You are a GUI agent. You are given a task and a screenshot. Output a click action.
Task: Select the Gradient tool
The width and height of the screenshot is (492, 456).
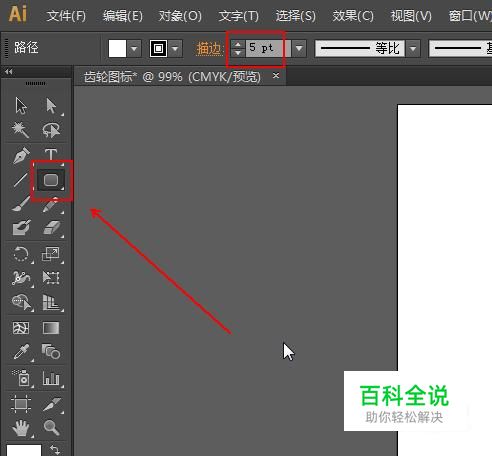[51, 328]
